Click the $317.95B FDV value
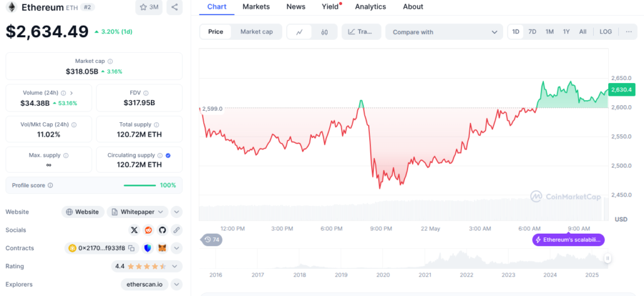The height and width of the screenshot is (296, 644). [x=139, y=103]
